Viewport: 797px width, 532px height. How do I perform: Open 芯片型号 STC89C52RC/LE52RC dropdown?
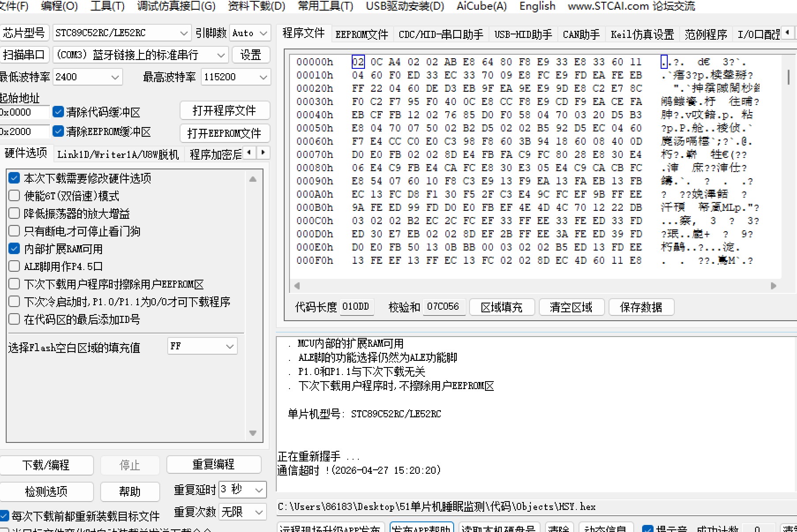[x=122, y=33]
